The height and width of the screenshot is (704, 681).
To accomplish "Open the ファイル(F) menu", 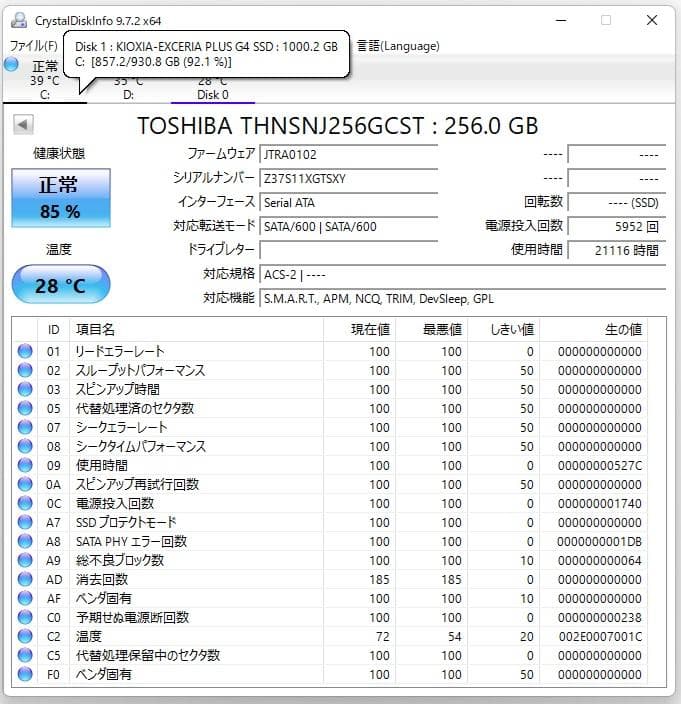I will coord(34,46).
